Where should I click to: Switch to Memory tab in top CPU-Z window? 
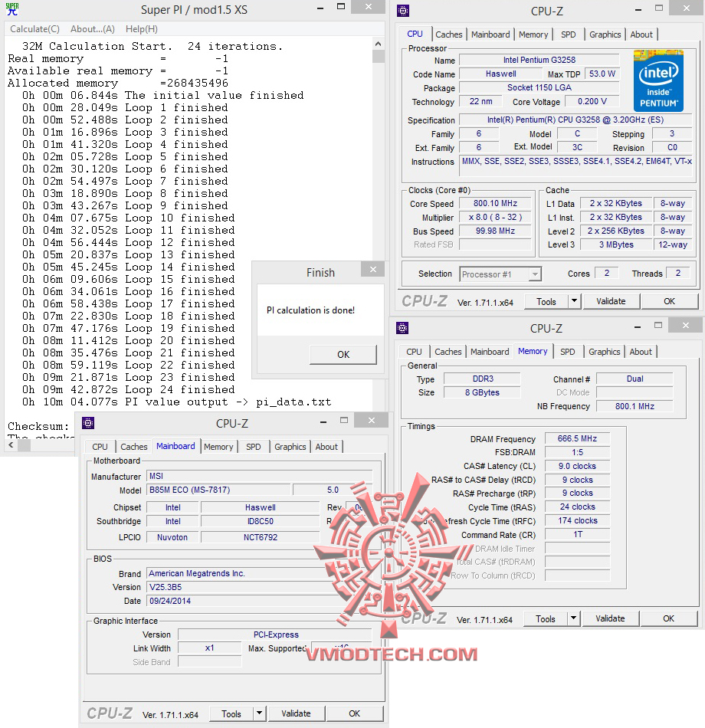pyautogui.click(x=533, y=34)
